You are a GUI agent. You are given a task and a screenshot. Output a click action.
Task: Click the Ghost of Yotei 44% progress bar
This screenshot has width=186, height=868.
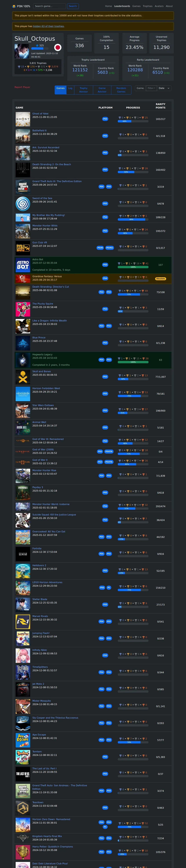[x=133, y=121]
